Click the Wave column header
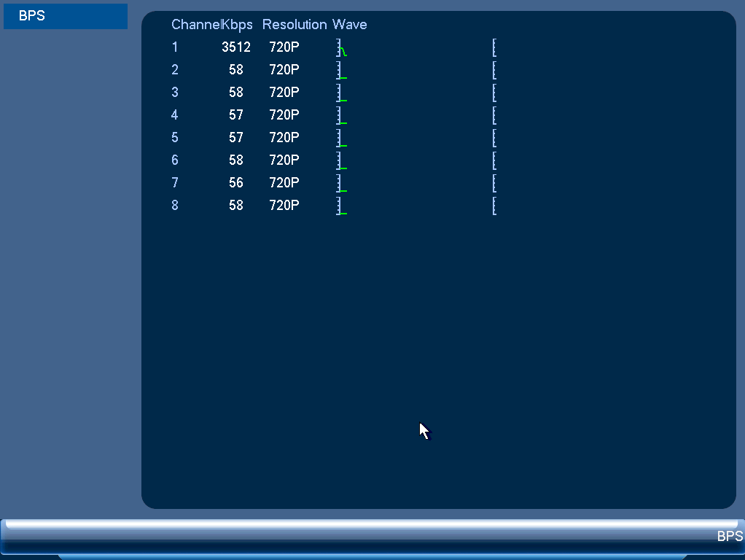Image resolution: width=745 pixels, height=560 pixels. coord(350,24)
